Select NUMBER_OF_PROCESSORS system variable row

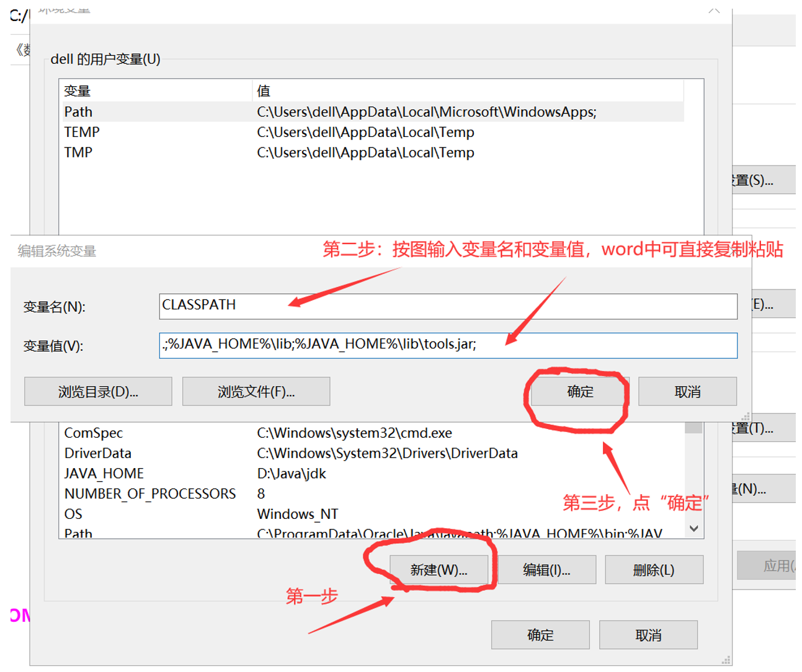pyautogui.click(x=372, y=493)
